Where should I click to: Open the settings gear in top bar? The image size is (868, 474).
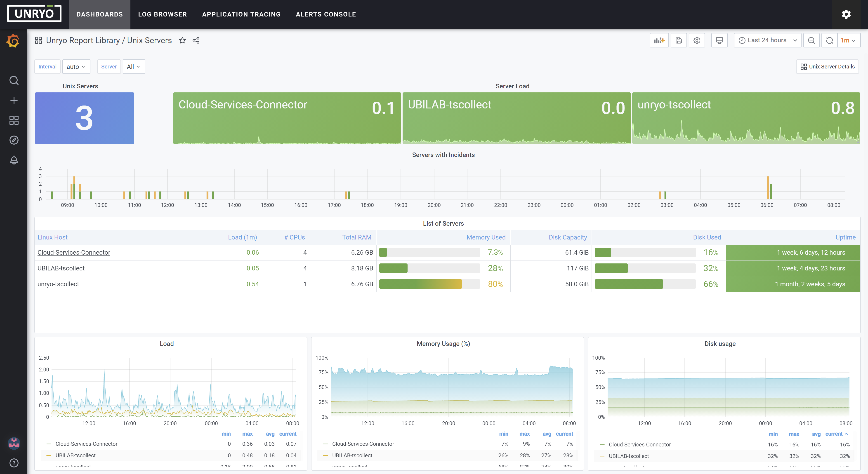click(846, 14)
